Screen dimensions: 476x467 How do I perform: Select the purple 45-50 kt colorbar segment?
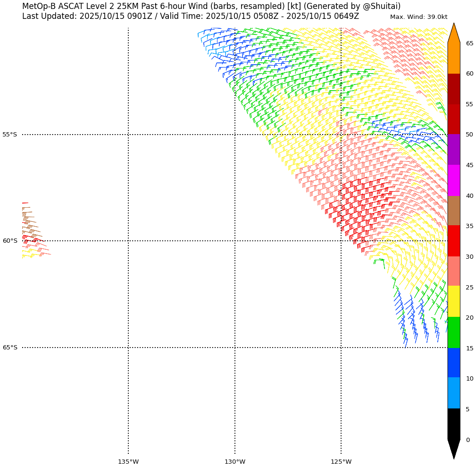[453, 150]
